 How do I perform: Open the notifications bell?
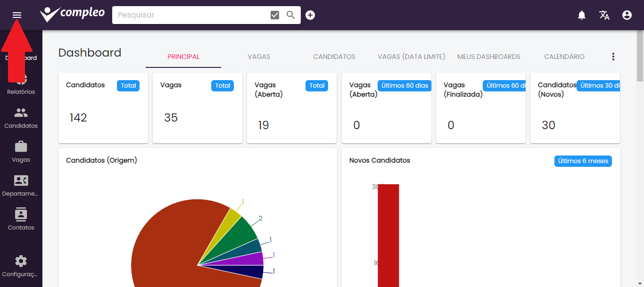(x=582, y=15)
